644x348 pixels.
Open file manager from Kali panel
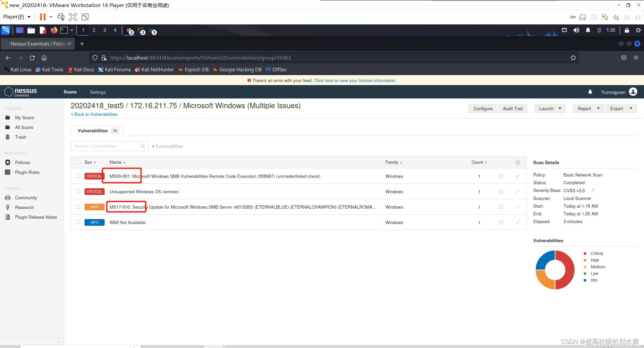(x=31, y=30)
